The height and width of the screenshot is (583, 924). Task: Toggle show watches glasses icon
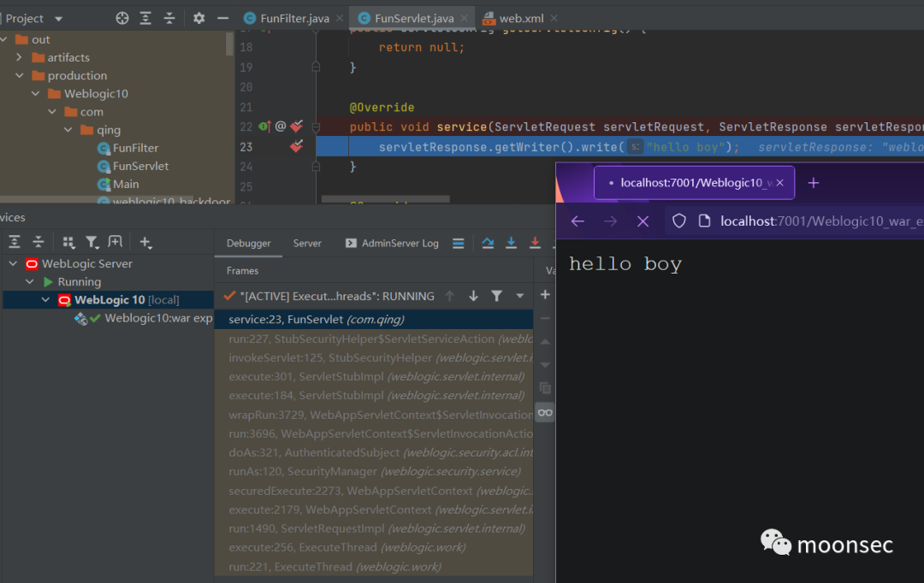tap(545, 412)
